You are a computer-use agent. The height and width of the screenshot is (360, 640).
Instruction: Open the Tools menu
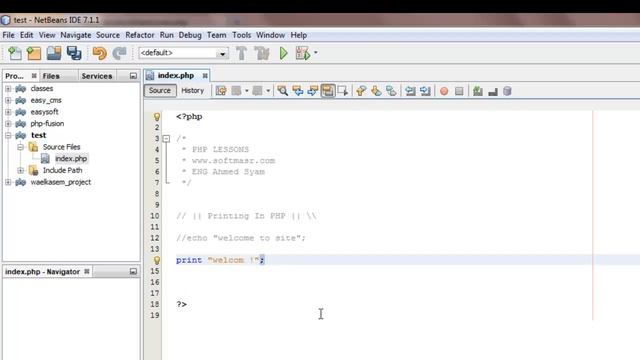tap(242, 35)
